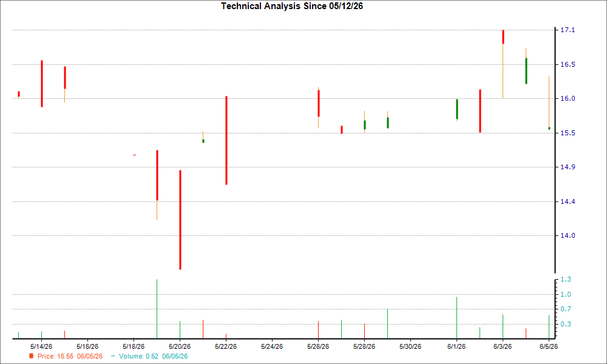
Task: Select the tall red candlestick above 5/22/26
Action: [226, 140]
